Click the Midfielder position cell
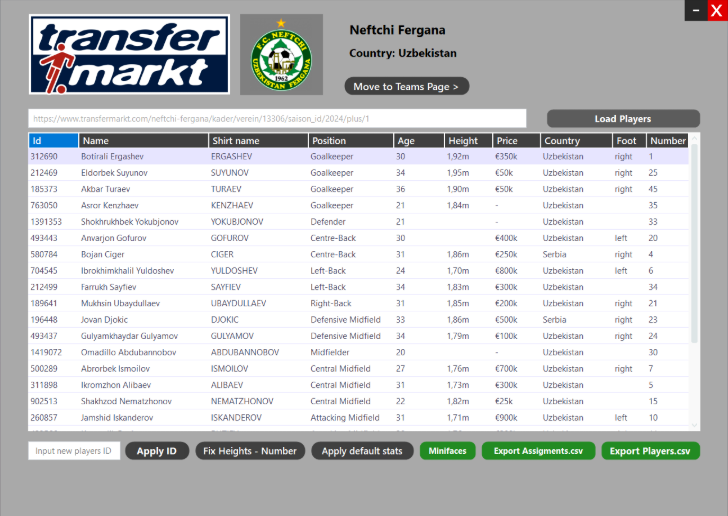 click(330, 352)
